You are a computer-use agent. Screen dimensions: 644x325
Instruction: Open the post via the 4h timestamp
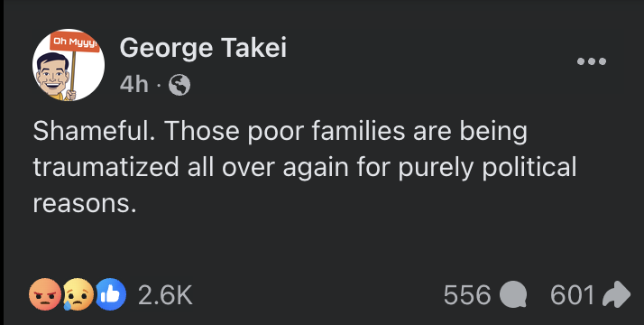coord(133,85)
